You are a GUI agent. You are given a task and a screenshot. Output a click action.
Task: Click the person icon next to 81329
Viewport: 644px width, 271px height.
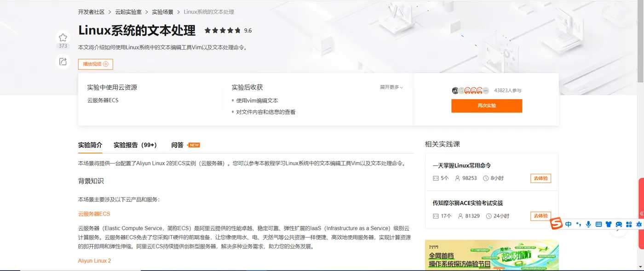pos(460,216)
